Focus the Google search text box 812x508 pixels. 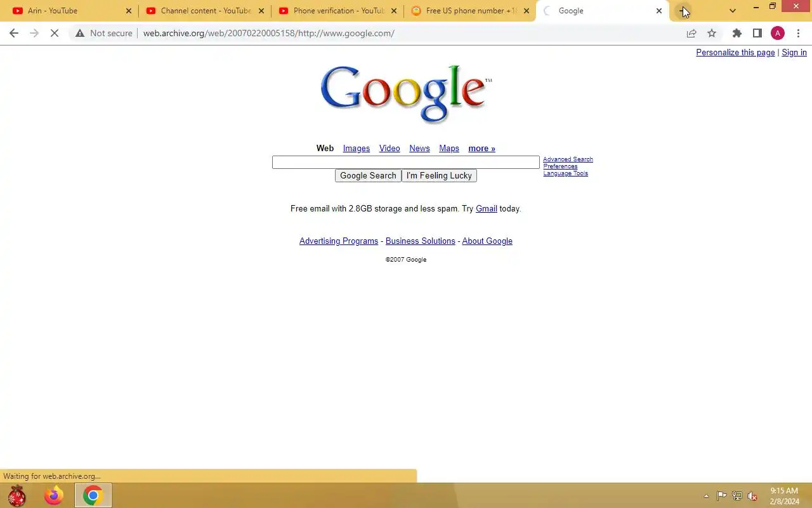click(406, 162)
